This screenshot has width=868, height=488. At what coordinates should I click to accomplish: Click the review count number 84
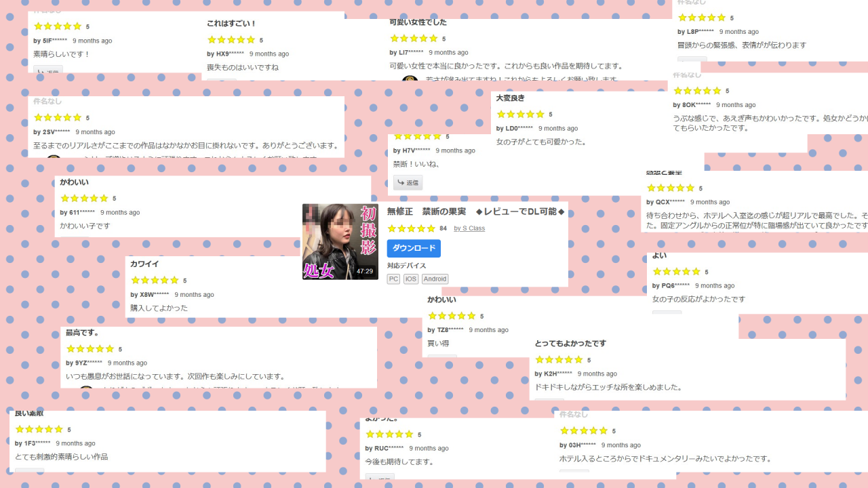point(443,228)
